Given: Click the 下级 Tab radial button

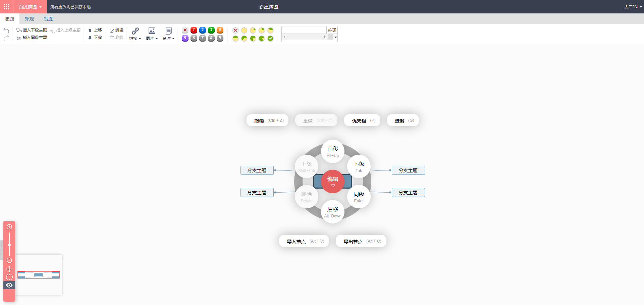Looking at the screenshot, I should click(x=359, y=166).
